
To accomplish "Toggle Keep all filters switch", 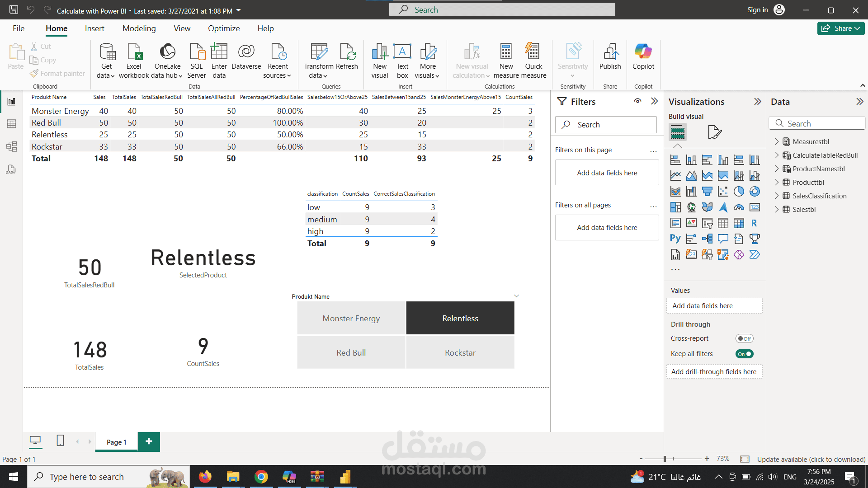I will [744, 354].
